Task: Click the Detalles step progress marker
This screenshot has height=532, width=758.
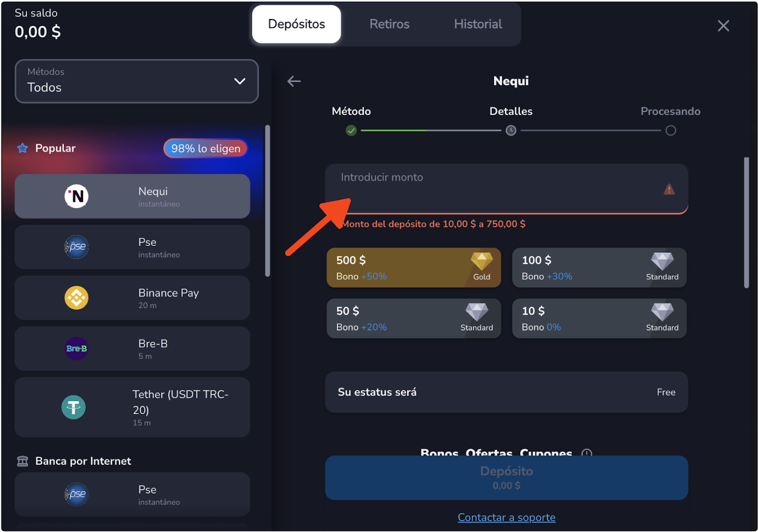Action: tap(511, 130)
